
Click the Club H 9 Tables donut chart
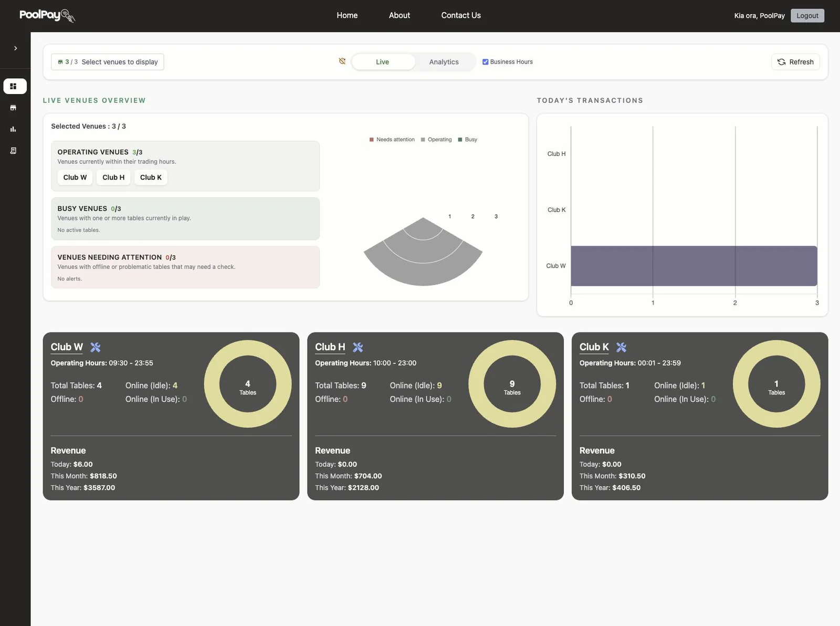point(512,384)
